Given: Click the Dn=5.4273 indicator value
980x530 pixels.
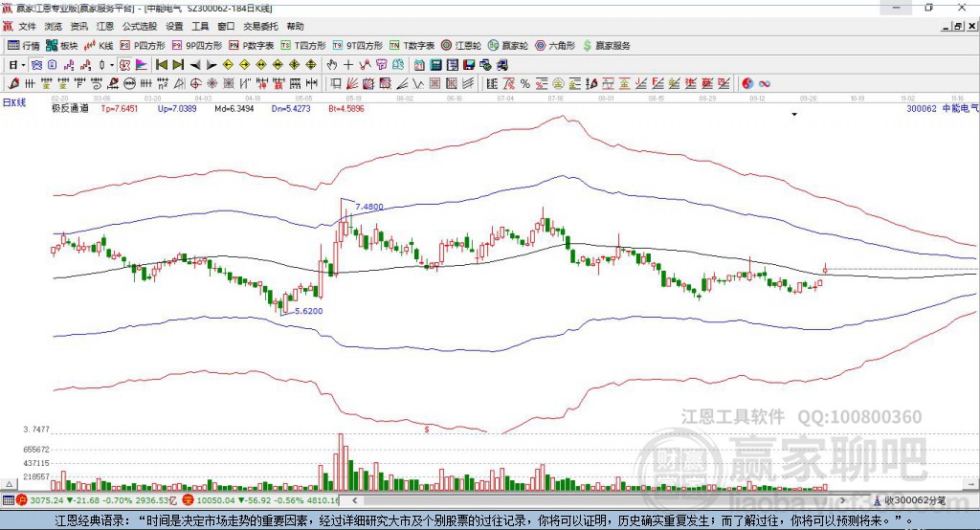Looking at the screenshot, I should [291, 109].
